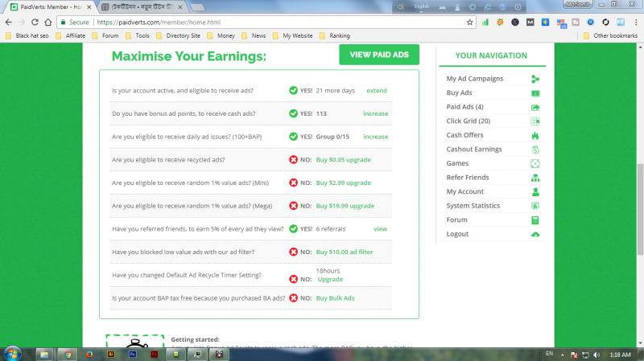Viewport: 644px width, 361px height.
Task: Go to browser home page icon
Action: pos(48,23)
